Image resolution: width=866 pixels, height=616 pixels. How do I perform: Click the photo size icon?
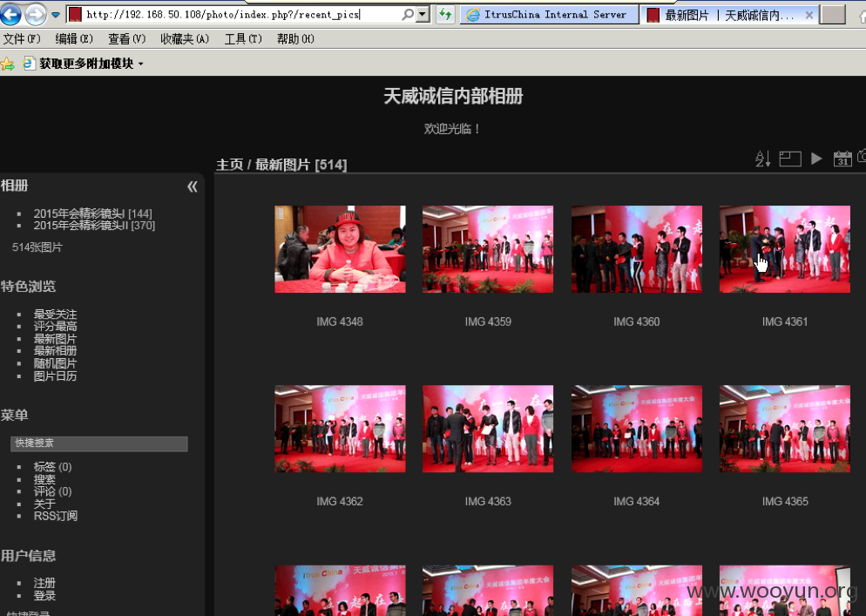(x=790, y=159)
